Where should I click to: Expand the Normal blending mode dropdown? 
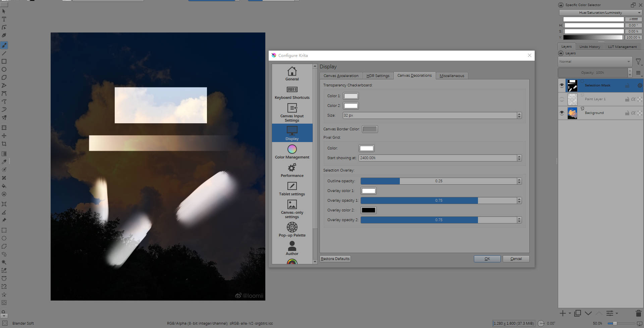coord(595,62)
